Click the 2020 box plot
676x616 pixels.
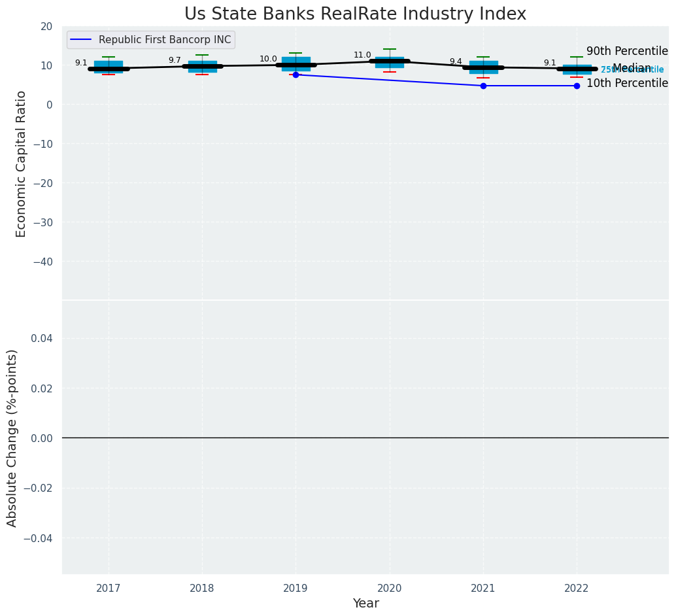pyautogui.click(x=390, y=62)
